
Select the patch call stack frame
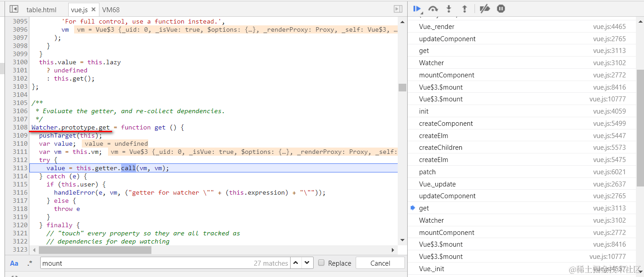click(x=522, y=172)
